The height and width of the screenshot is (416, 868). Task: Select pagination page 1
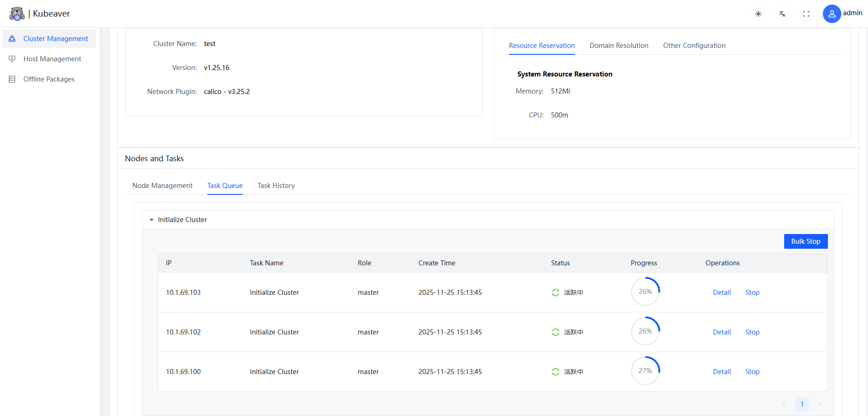pos(802,404)
